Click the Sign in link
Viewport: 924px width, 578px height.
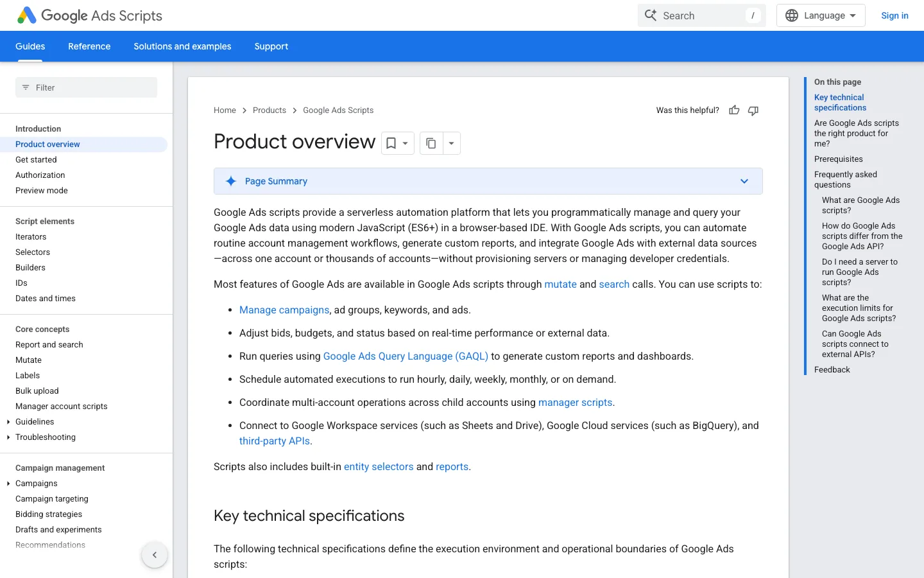pos(894,15)
